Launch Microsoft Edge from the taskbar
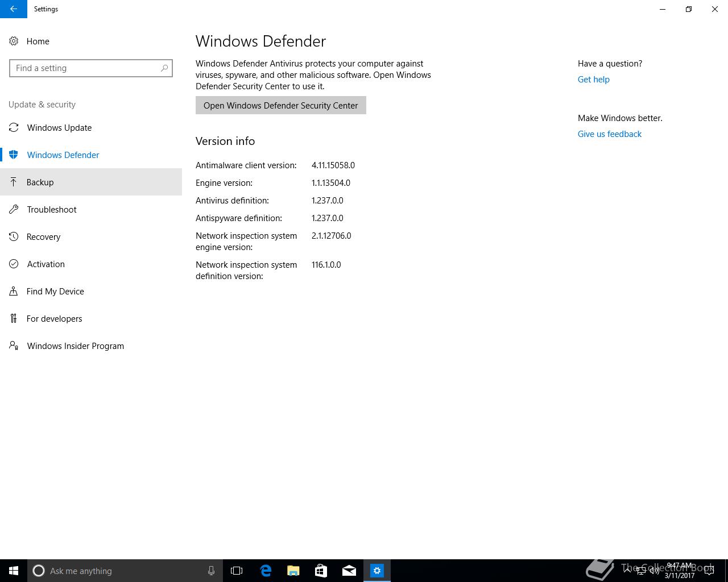The height and width of the screenshot is (582, 728). pos(265,571)
